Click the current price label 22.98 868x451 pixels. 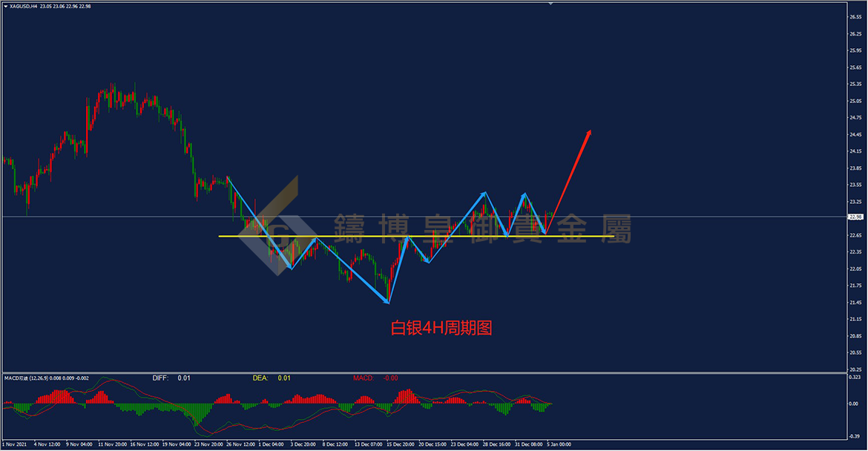pyautogui.click(x=856, y=217)
